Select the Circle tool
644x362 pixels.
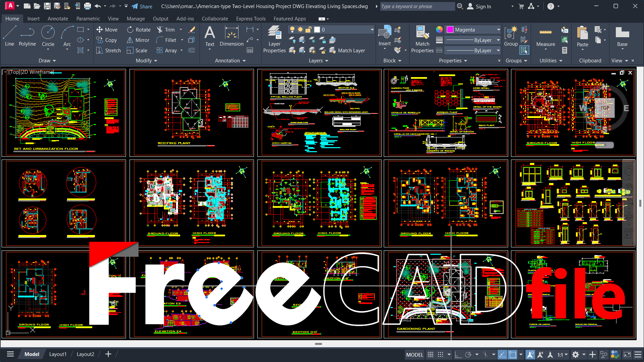tap(48, 36)
